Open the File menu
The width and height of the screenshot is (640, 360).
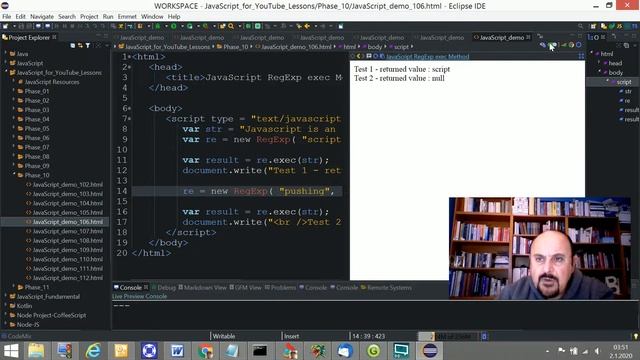[x=7, y=16]
